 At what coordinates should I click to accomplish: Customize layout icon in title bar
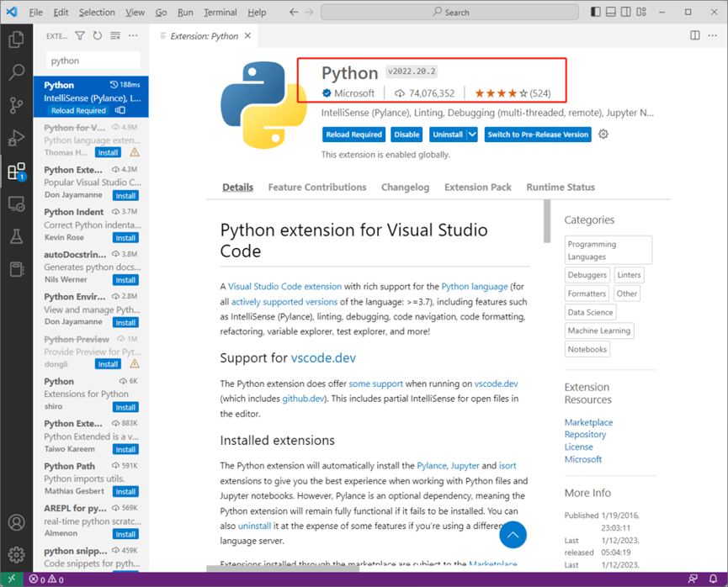[x=641, y=12]
